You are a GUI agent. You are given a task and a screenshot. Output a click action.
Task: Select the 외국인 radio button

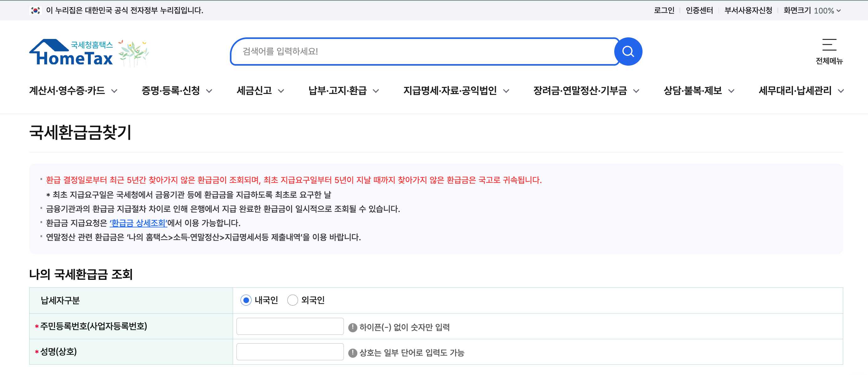coord(292,300)
